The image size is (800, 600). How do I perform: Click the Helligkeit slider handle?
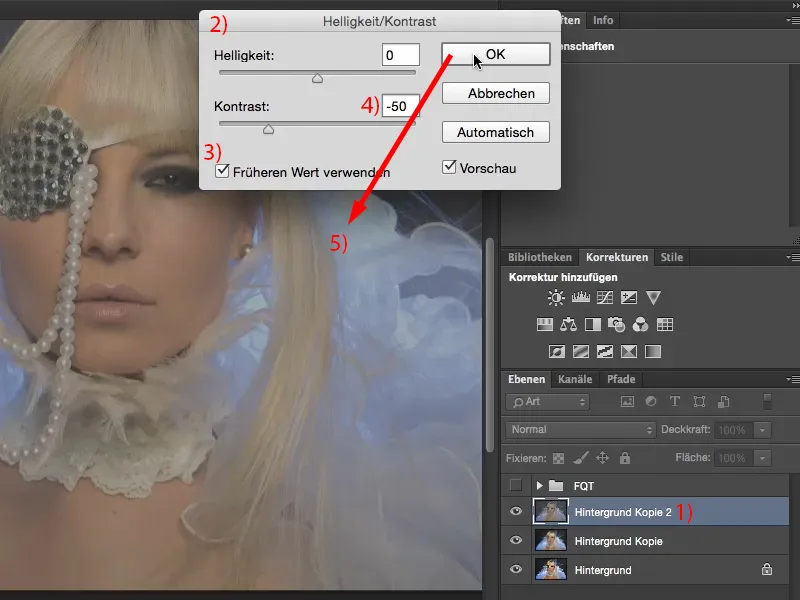(x=317, y=78)
